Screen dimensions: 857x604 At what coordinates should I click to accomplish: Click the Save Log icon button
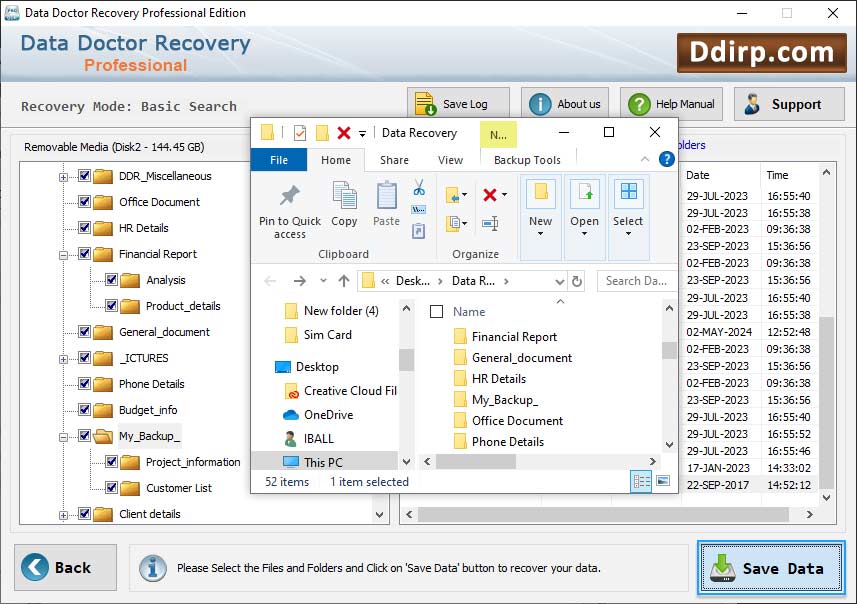[458, 104]
